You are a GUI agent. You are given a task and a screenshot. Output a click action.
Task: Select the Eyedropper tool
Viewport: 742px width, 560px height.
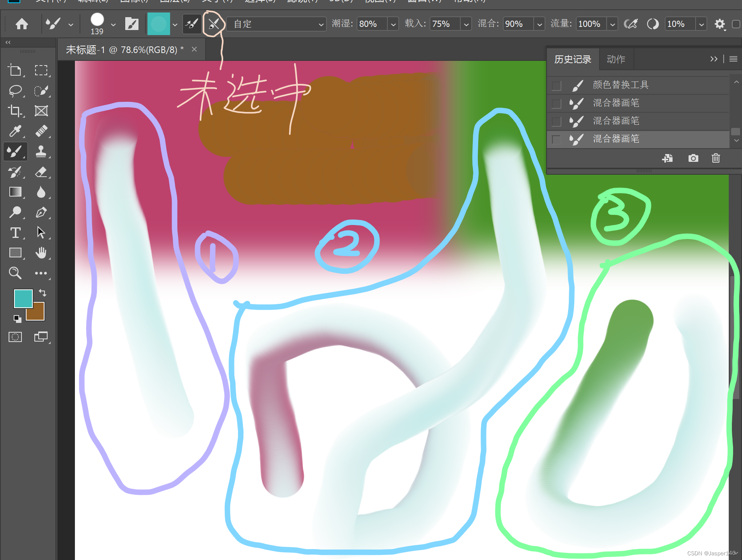16,131
